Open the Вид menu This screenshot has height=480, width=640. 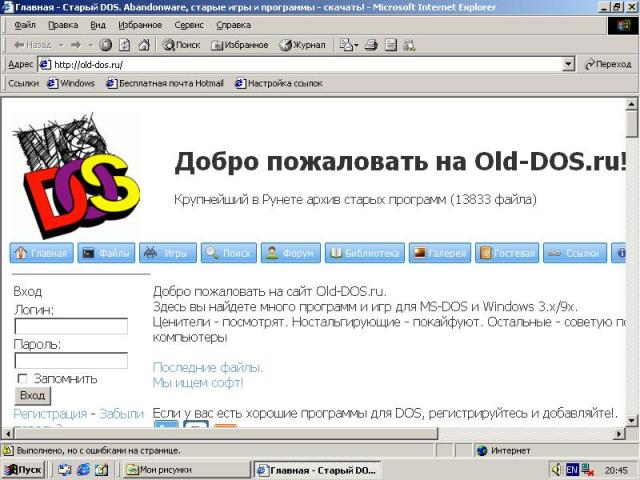[98, 25]
